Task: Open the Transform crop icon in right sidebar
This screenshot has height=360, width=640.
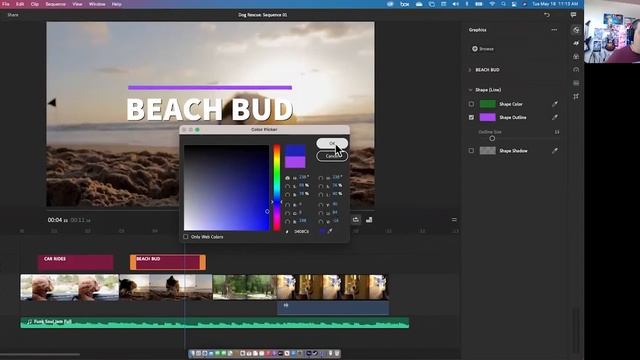Action: coord(576,96)
